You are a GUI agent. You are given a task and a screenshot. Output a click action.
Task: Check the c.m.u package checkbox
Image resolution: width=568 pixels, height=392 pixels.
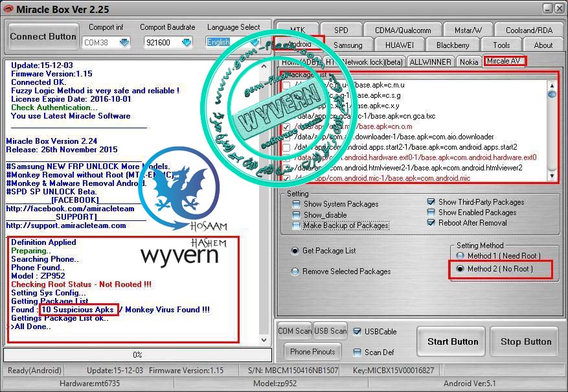[286, 85]
